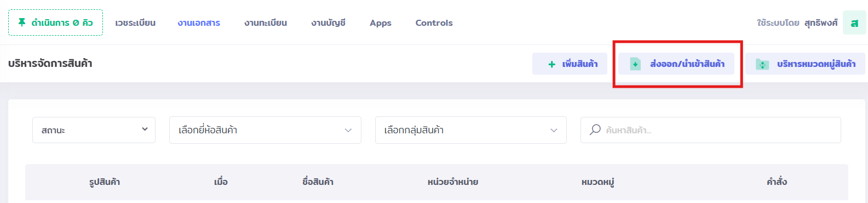Click the pin icon in ดำเนินการ button
Screen dimensions: 868x203
coord(22,22)
